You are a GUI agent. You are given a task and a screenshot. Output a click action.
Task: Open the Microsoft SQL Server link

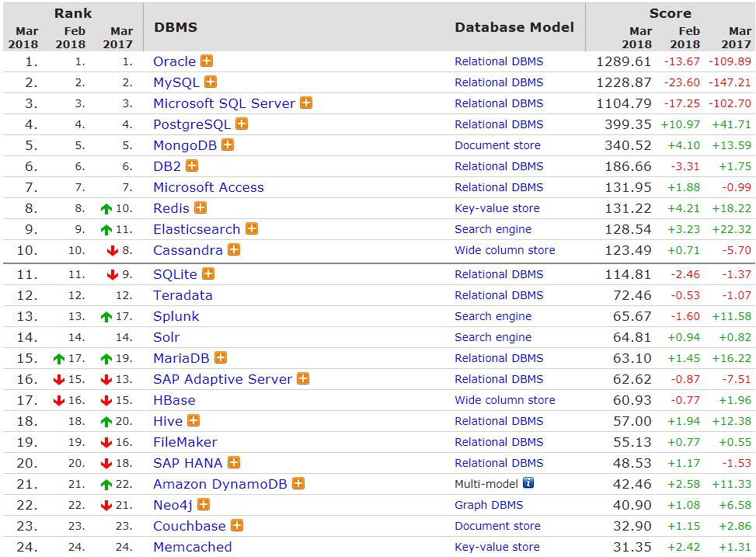[225, 103]
